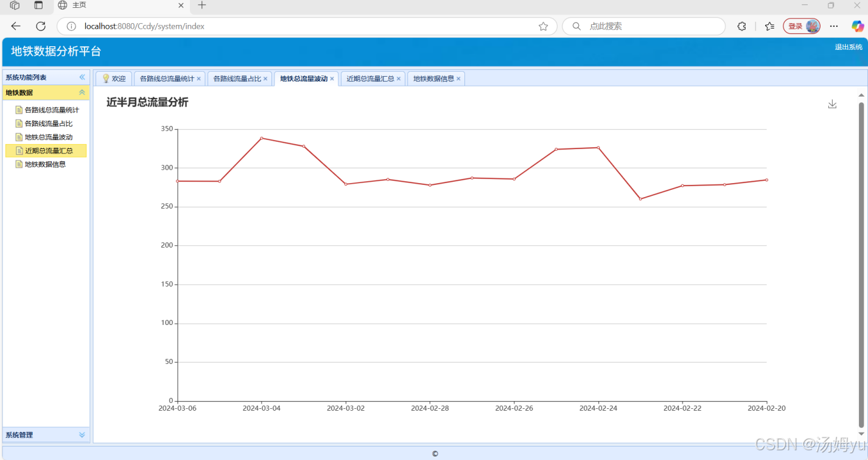Click the 2024-02-24 data point on chart

(x=598, y=147)
